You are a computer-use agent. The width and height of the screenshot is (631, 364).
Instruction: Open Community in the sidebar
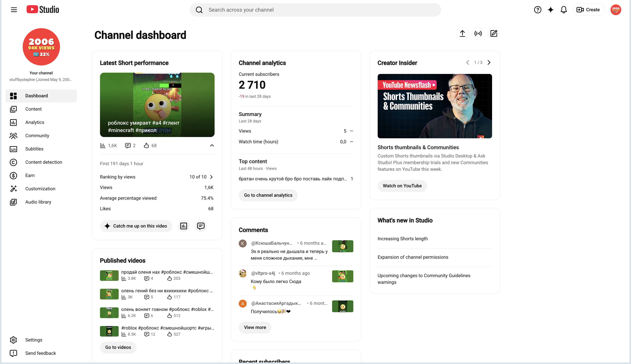[x=41, y=136]
